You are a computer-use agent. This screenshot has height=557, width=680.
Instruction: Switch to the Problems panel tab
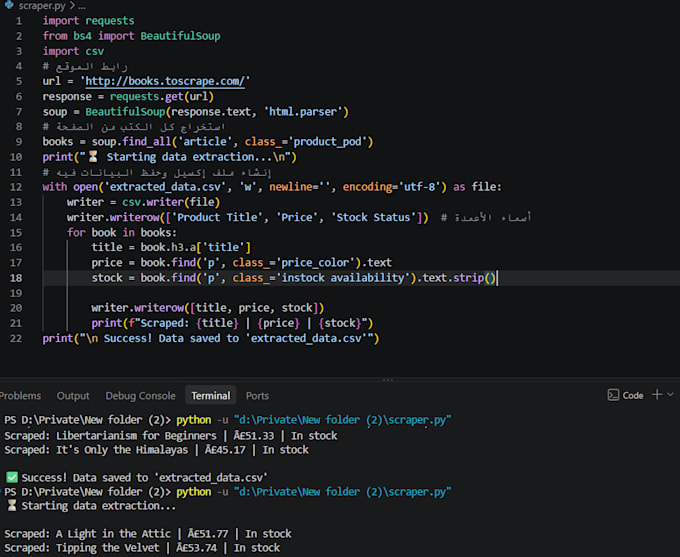(20, 396)
